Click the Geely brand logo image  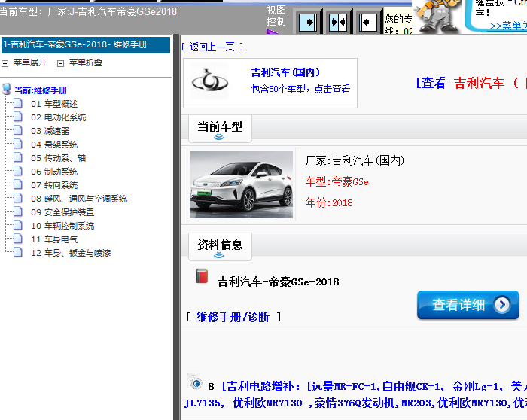click(209, 81)
